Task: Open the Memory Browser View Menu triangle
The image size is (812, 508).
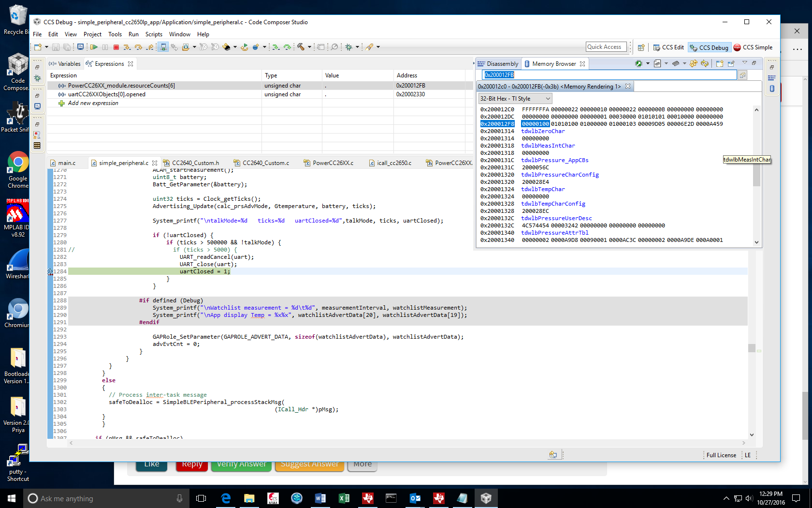Action: 745,63
